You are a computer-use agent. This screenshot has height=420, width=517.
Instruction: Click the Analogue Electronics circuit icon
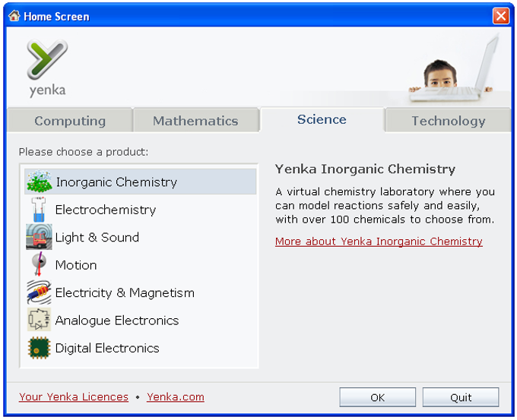pos(39,320)
